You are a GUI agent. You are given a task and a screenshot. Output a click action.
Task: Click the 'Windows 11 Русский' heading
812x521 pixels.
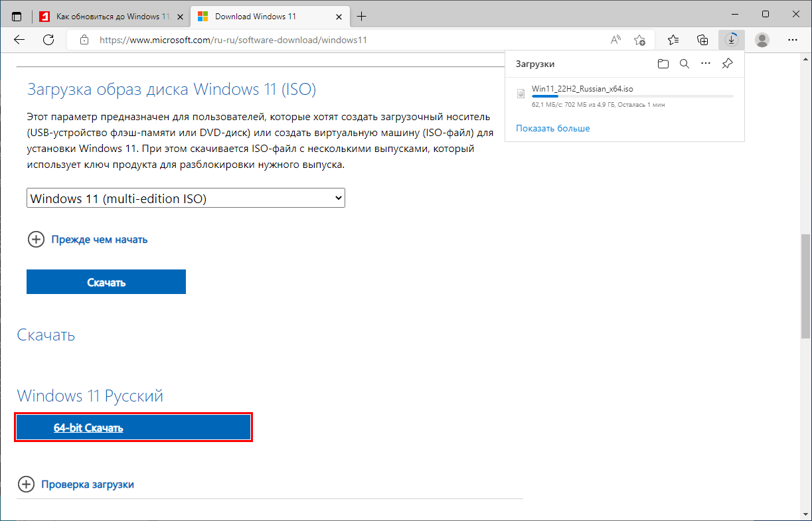pyautogui.click(x=90, y=396)
